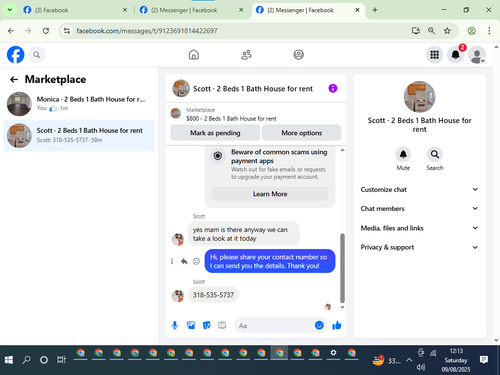Attach a photo file icon
The height and width of the screenshot is (375, 500).
191,325
